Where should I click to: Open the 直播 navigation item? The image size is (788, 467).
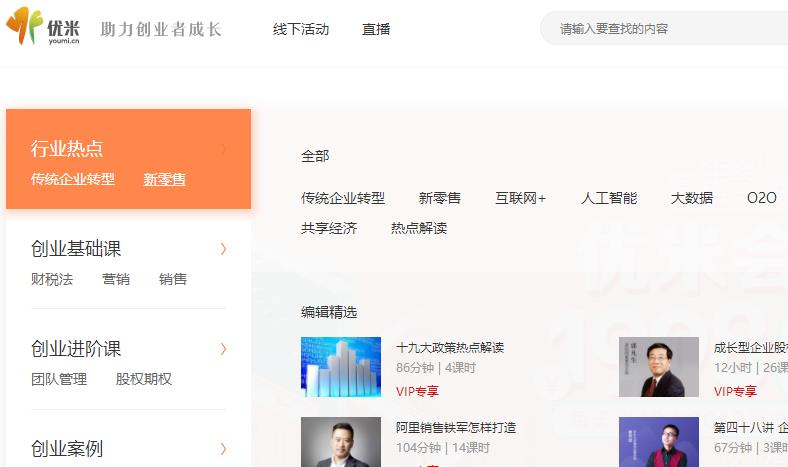[376, 29]
